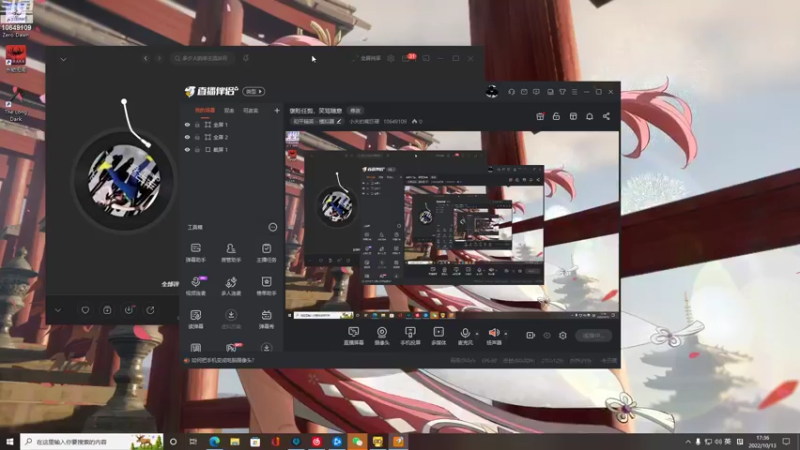Screen dimensions: 800x450
Task: Hide the 全屏 1 source
Action: pyautogui.click(x=187, y=124)
